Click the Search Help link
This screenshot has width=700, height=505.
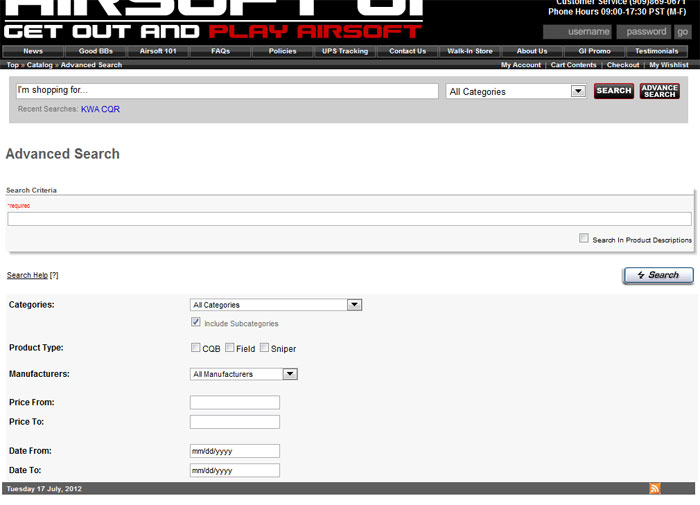27,275
